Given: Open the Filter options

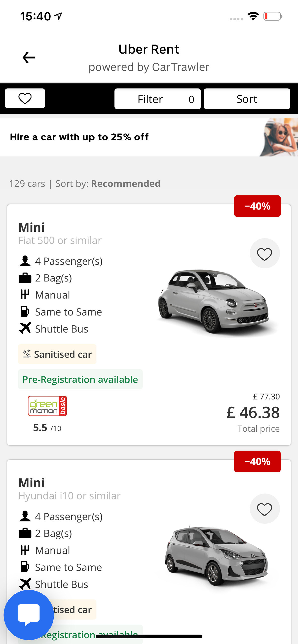Looking at the screenshot, I should pyautogui.click(x=157, y=99).
